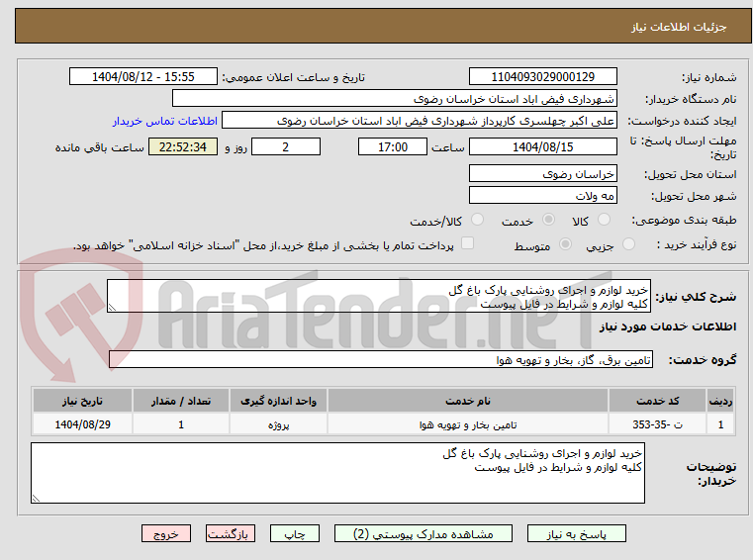This screenshot has height=560, width=753.
Task: Open اطلاعات تماس خریدار contact link
Action: tap(165, 121)
